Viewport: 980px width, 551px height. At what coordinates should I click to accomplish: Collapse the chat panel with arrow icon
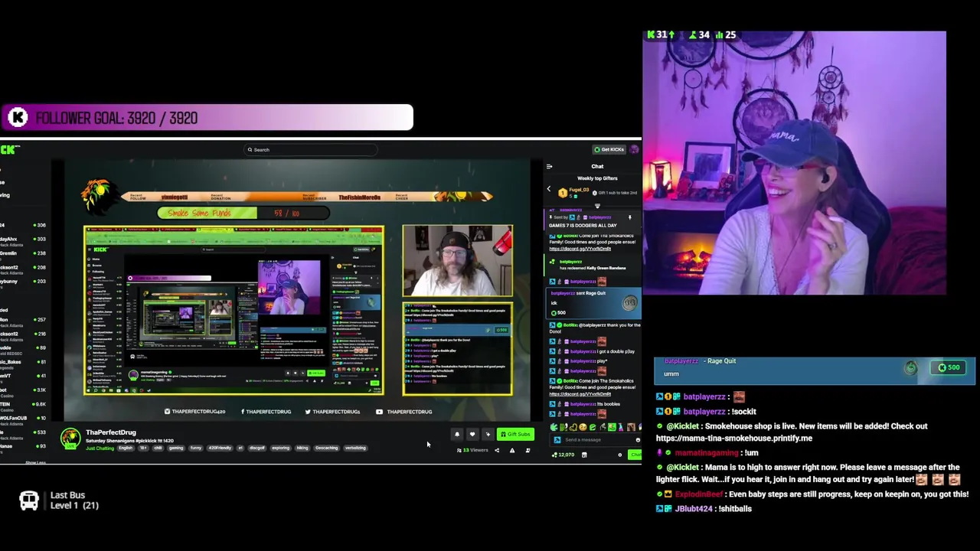tap(549, 166)
